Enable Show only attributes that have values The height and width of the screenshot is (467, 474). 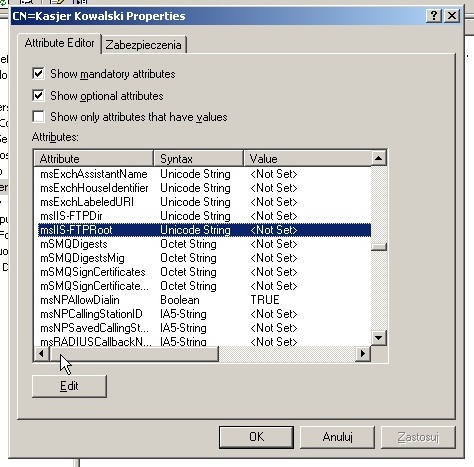click(38, 117)
